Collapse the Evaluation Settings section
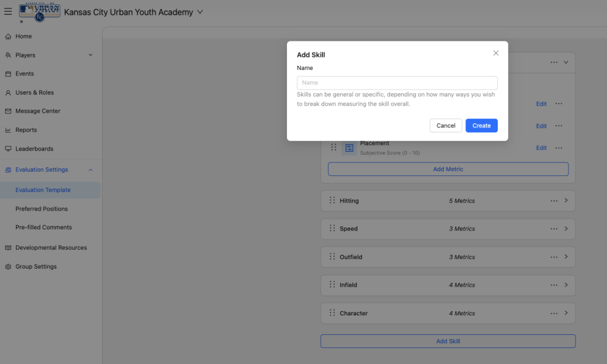607x364 pixels. click(x=91, y=170)
